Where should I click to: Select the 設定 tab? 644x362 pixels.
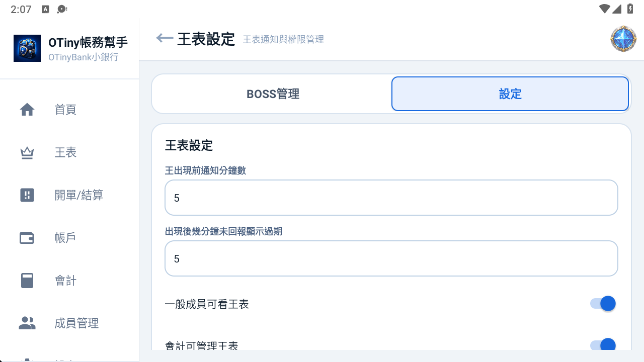[x=510, y=94]
